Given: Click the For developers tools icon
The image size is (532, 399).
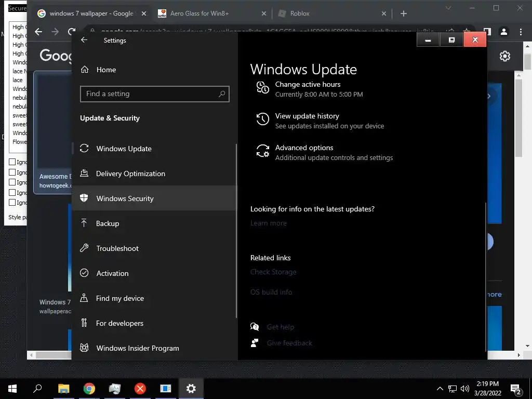Looking at the screenshot, I should pos(84,323).
